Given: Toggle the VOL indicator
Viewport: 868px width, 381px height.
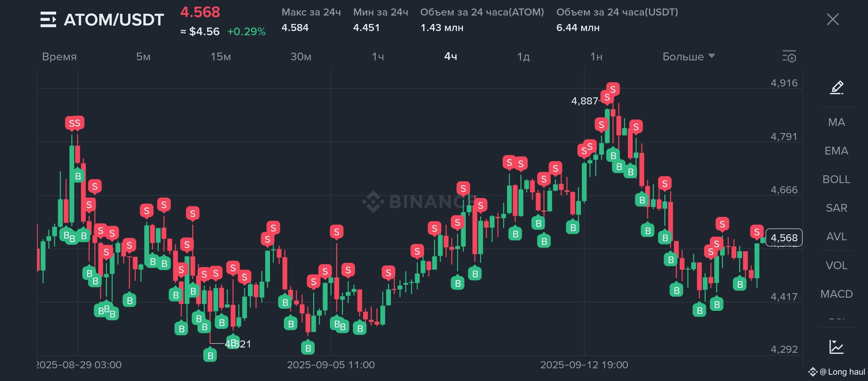Looking at the screenshot, I should tap(837, 265).
